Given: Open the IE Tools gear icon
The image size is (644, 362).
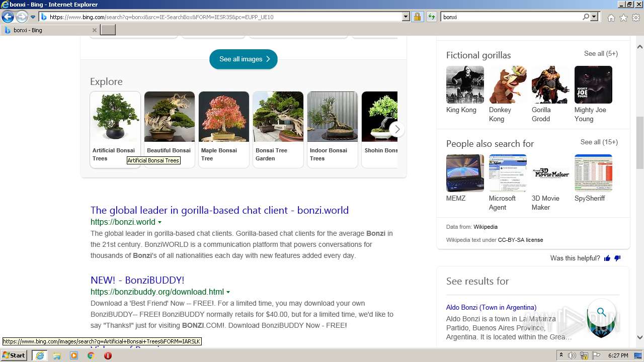Looking at the screenshot, I should point(636,18).
